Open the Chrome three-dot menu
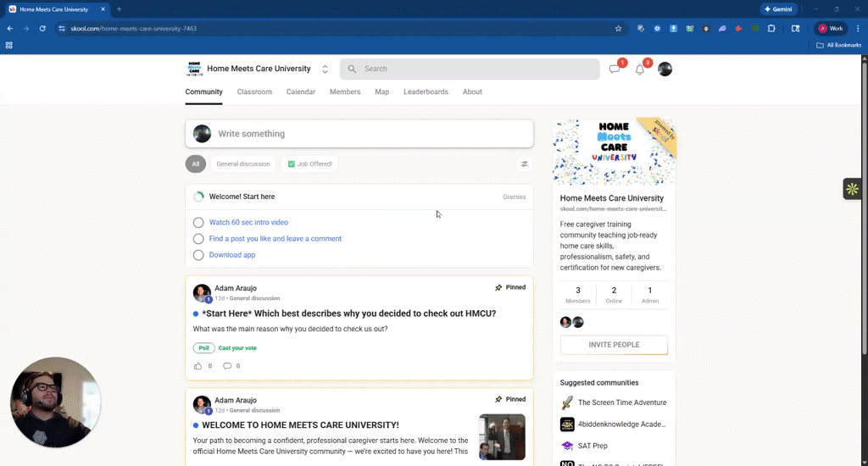 coord(858,29)
